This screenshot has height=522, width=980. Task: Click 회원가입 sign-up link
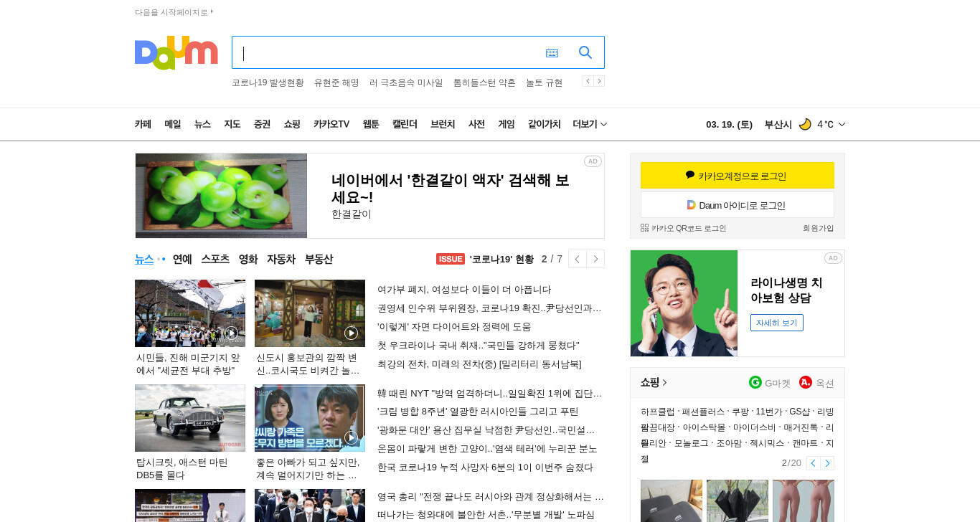point(819,228)
